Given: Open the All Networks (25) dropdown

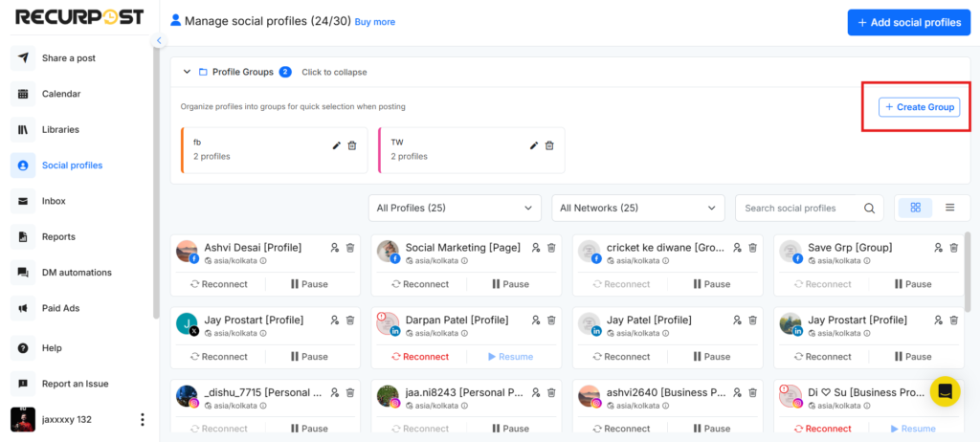Looking at the screenshot, I should tap(638, 209).
